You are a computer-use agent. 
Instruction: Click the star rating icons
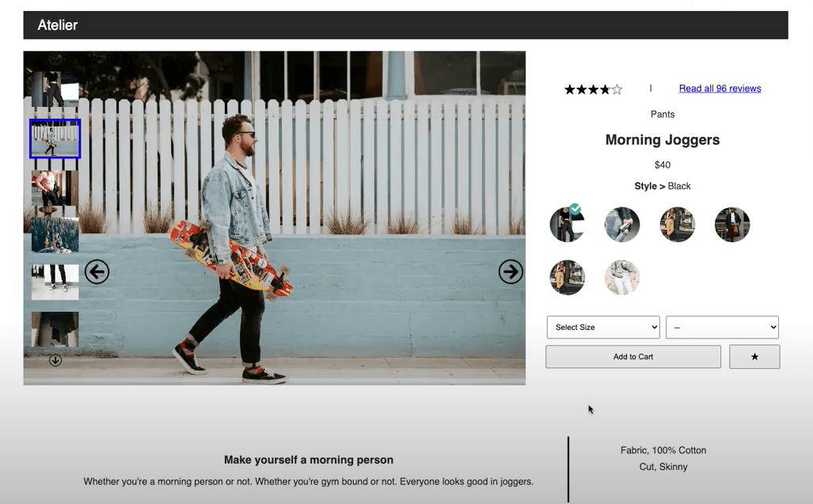coord(593,89)
